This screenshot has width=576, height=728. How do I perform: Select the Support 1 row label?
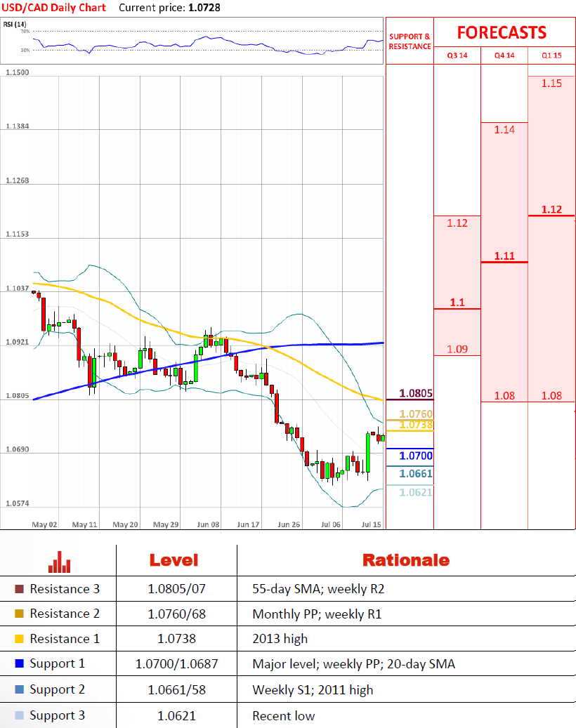[57, 664]
